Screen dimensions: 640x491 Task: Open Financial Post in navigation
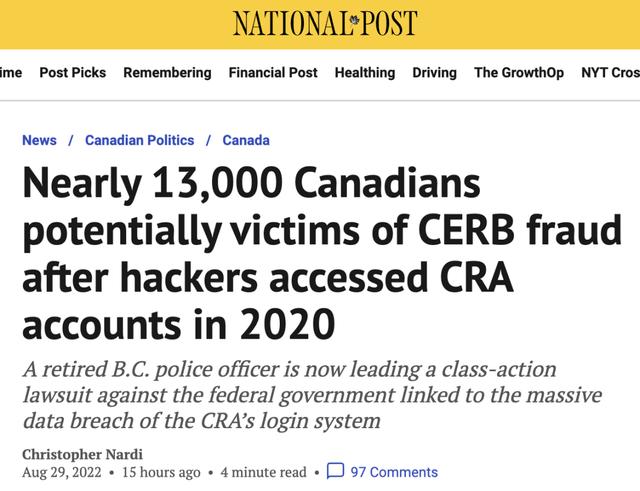(273, 72)
